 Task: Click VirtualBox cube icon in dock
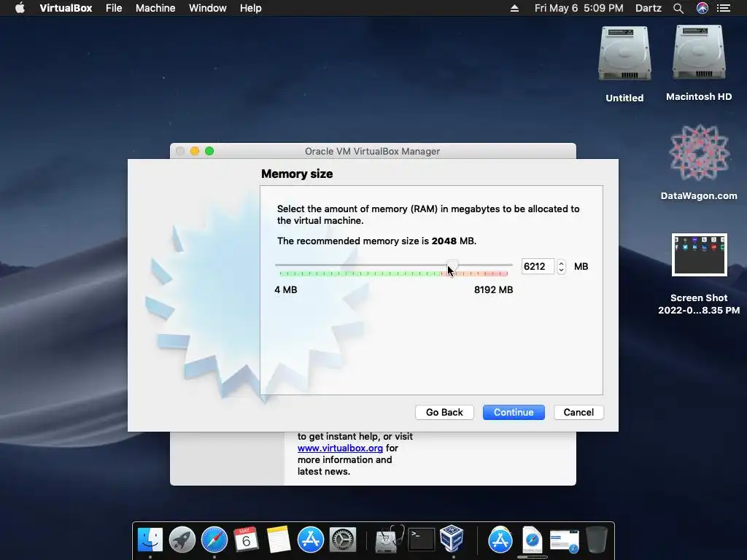452,539
